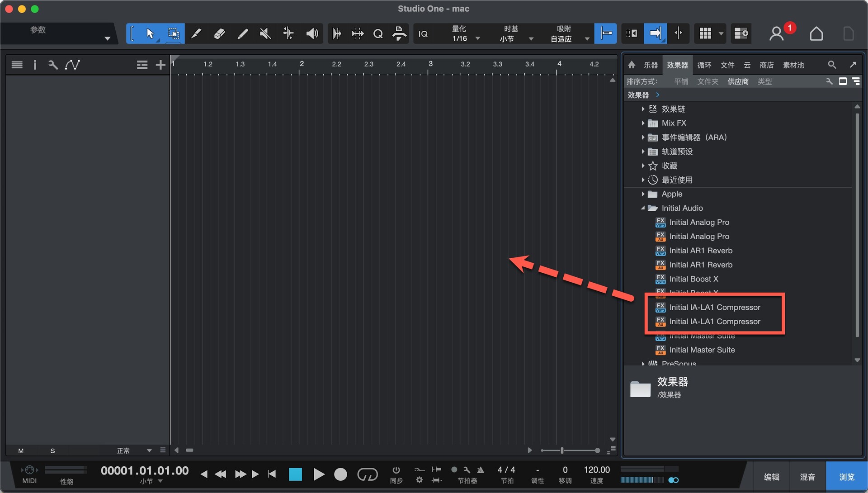Toggle autoscroll button
The height and width of the screenshot is (493, 868).
point(655,33)
